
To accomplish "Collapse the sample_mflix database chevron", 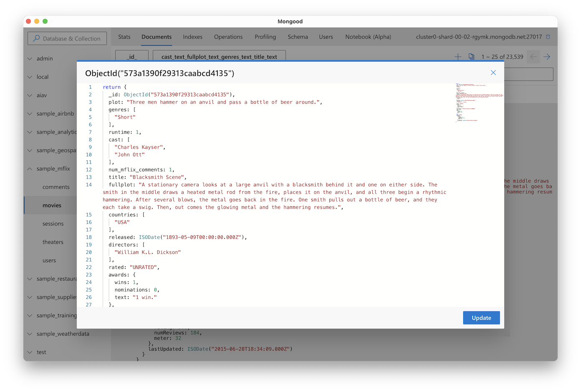I will tap(30, 168).
